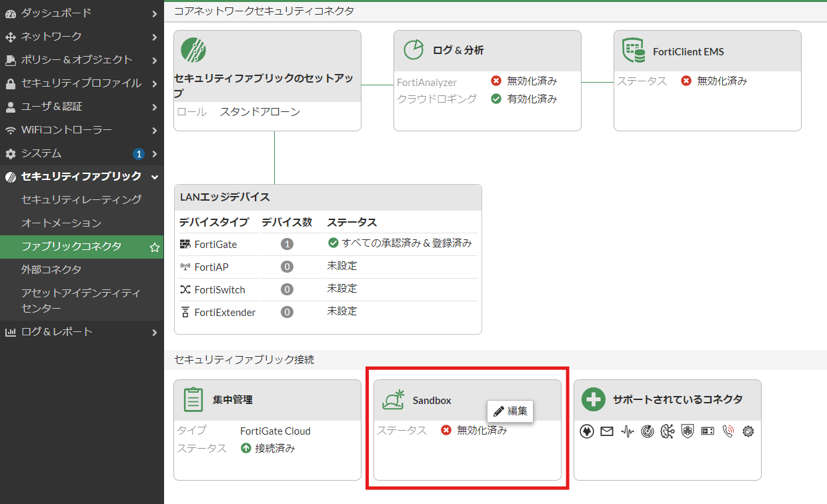Click the wolf head connector icon
The width and height of the screenshot is (827, 504).
coord(587,431)
